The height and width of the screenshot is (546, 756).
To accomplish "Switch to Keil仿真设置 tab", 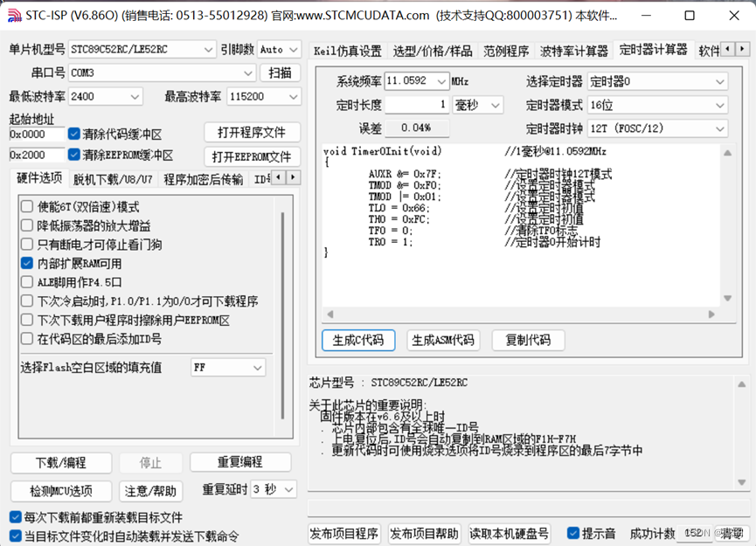I will click(x=347, y=51).
